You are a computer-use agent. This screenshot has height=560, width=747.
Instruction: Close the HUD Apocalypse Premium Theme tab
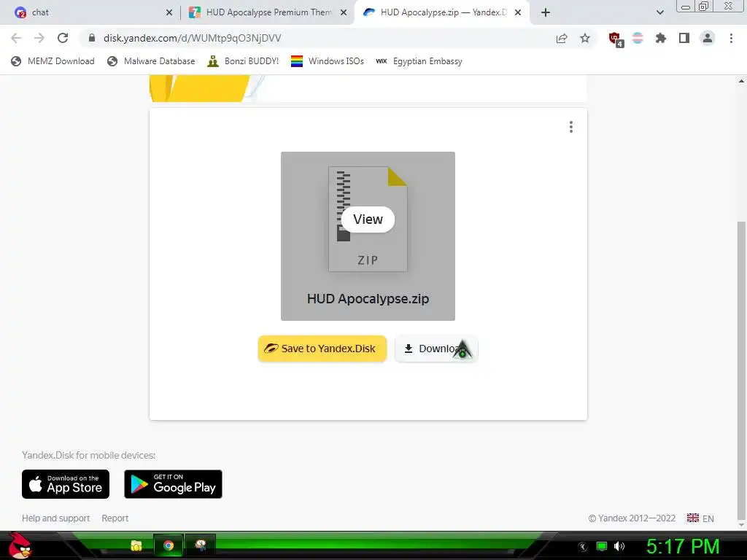(344, 12)
